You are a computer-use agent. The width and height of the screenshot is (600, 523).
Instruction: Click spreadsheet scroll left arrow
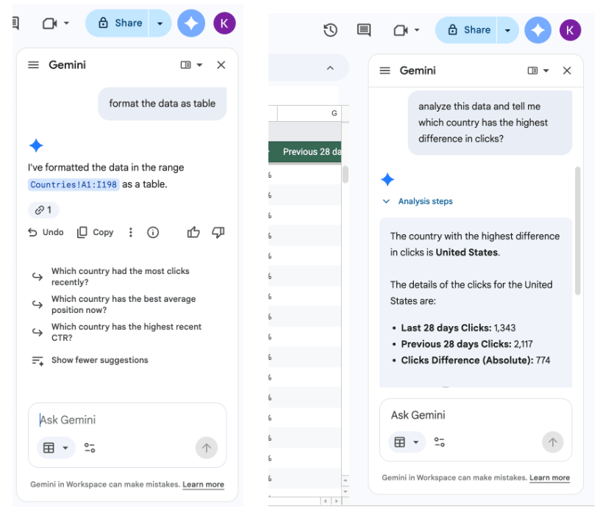click(x=326, y=501)
